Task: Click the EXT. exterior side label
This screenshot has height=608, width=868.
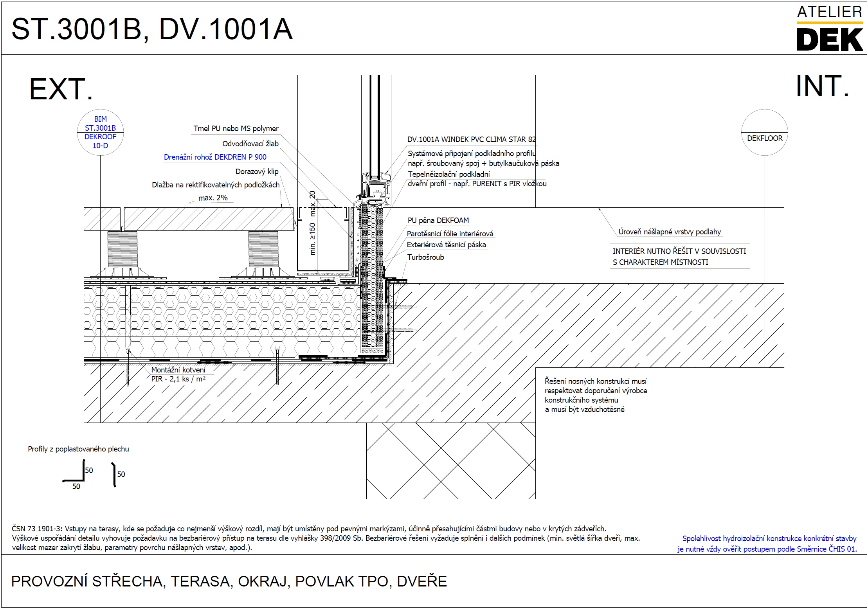Action: 61,89
